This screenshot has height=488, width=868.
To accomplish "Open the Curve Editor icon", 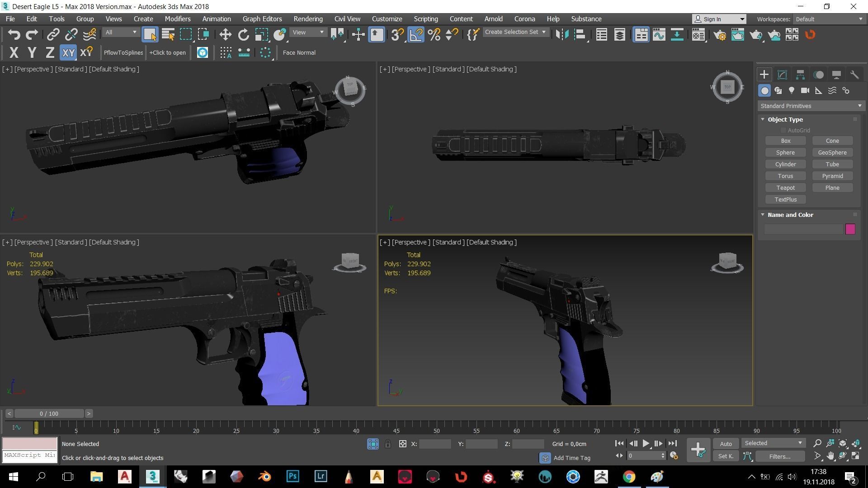I will point(659,35).
